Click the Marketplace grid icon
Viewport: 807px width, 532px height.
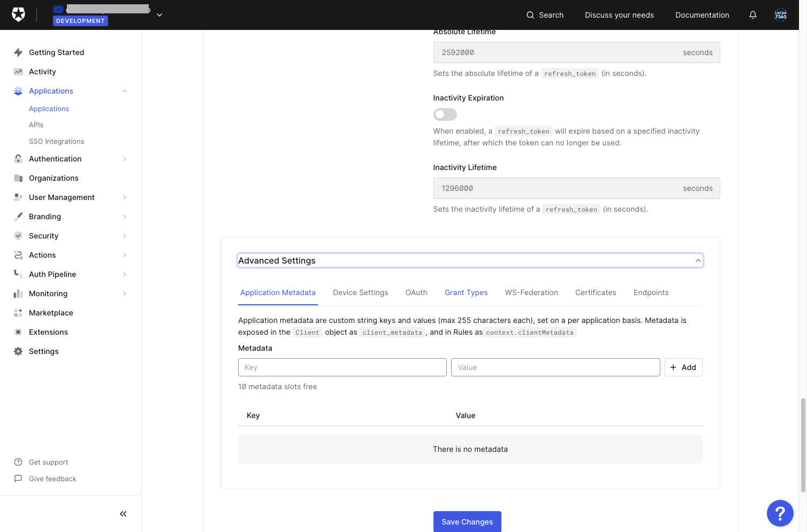coord(18,313)
